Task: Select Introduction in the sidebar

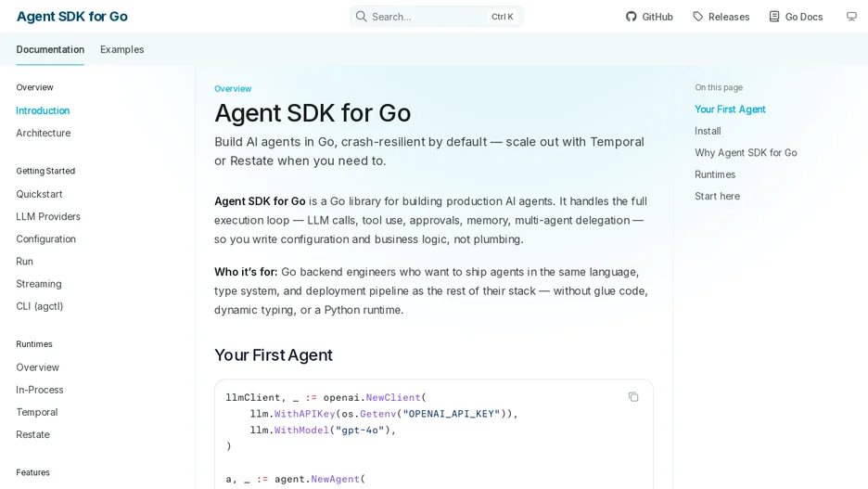Action: pyautogui.click(x=43, y=110)
